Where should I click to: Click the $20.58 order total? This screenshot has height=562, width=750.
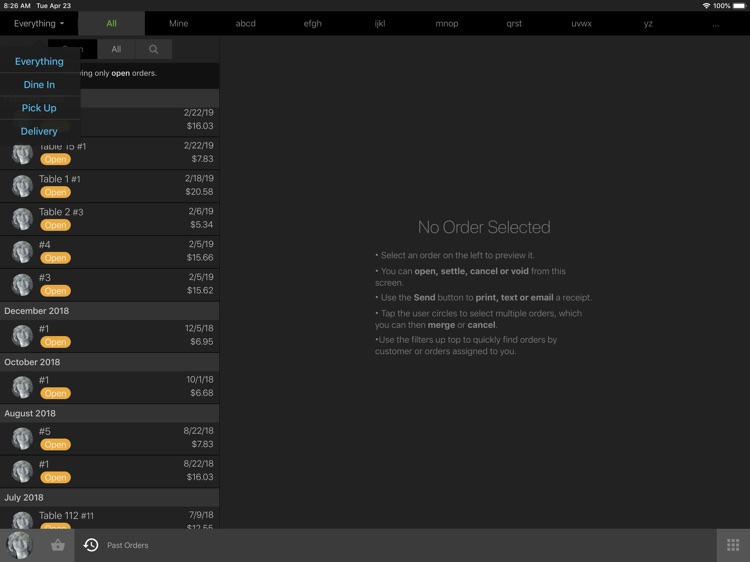pos(199,192)
